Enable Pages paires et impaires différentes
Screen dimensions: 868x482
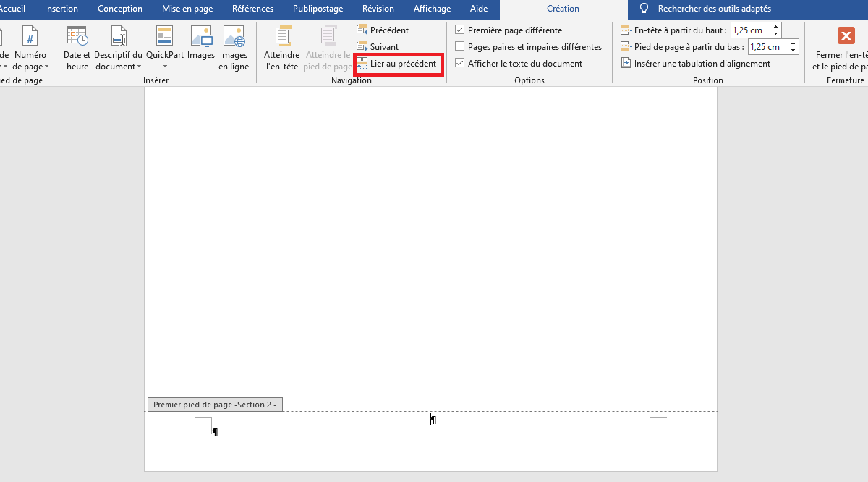tap(460, 46)
